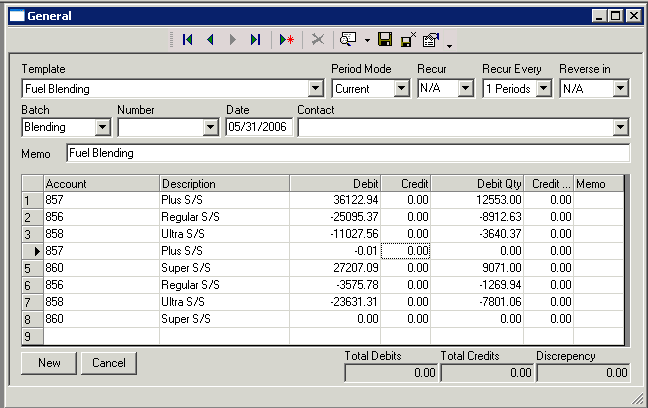Click the Total Credits field
Screen dimensions: 648x408
(487, 373)
